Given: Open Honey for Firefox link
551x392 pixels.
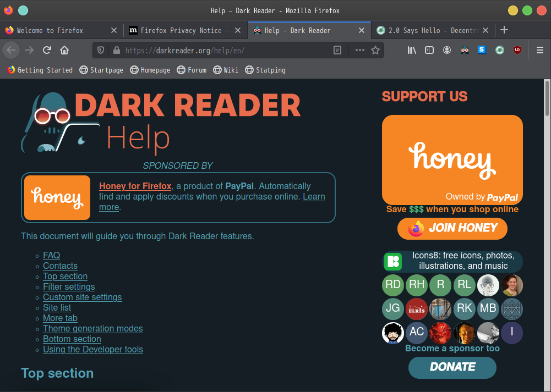Looking at the screenshot, I should [135, 186].
